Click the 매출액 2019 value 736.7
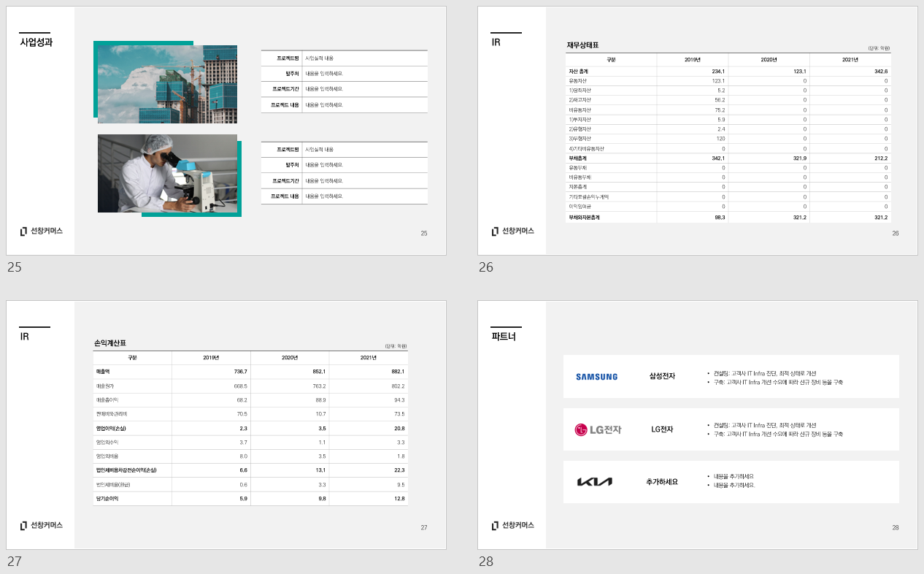924x574 pixels. coord(240,372)
